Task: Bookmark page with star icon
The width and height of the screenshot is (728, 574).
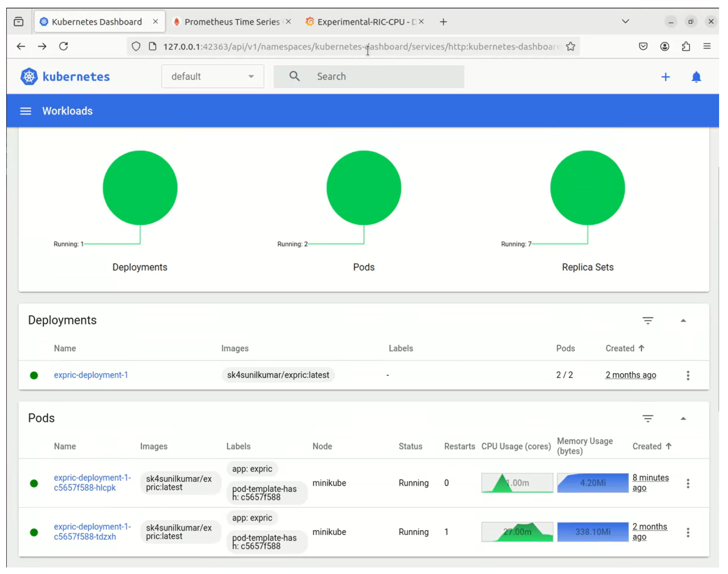Action: click(x=570, y=46)
